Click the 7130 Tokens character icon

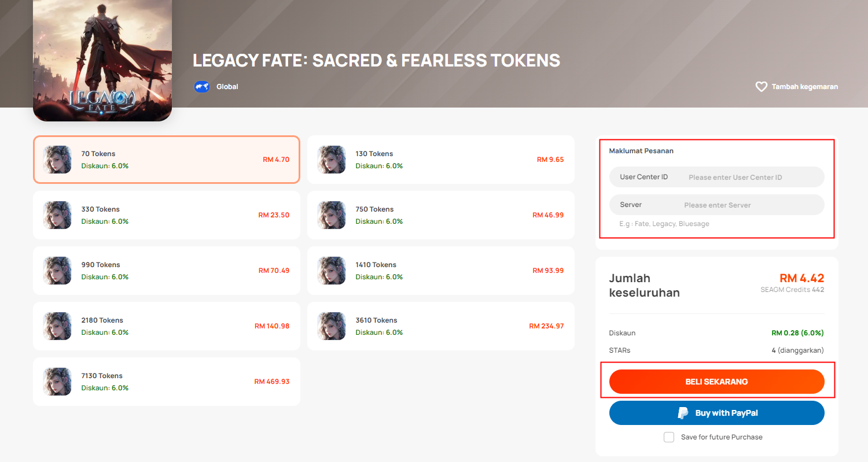57,382
